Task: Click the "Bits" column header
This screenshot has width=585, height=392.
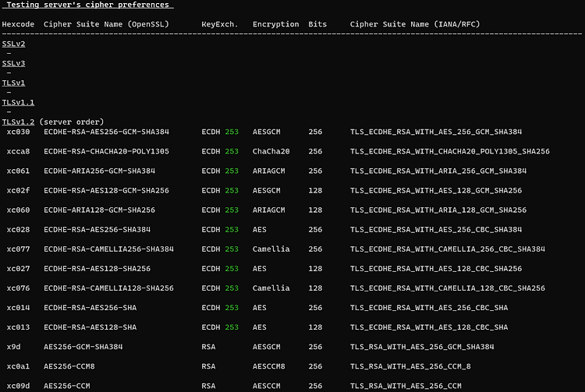Action: pos(317,24)
